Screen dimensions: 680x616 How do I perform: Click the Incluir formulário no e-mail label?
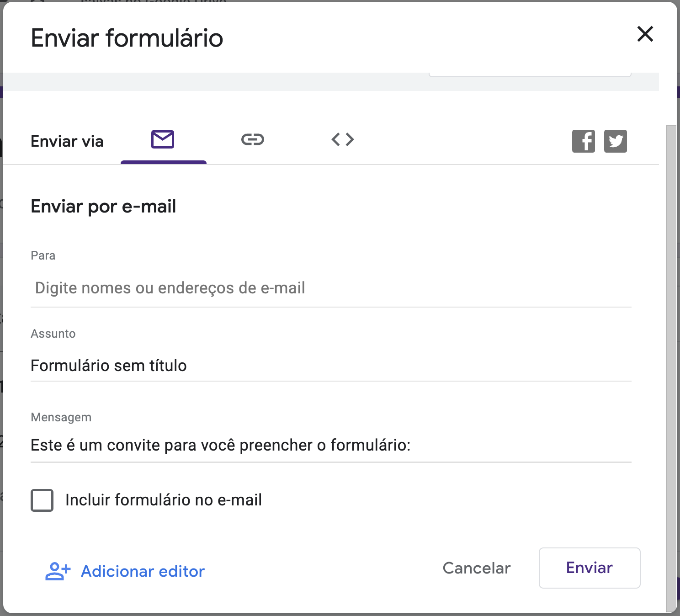click(164, 500)
